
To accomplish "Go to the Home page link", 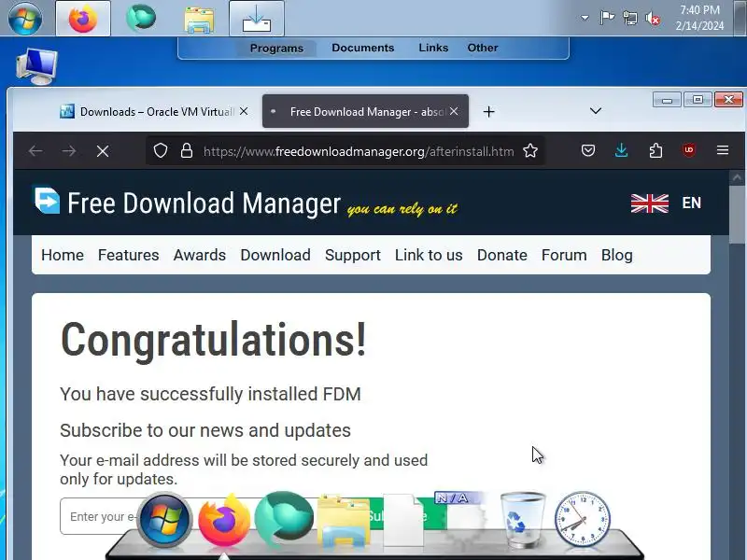I will (63, 255).
